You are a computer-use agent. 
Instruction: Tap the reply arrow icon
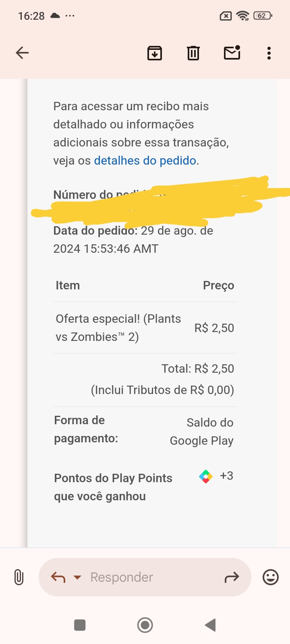click(x=58, y=578)
